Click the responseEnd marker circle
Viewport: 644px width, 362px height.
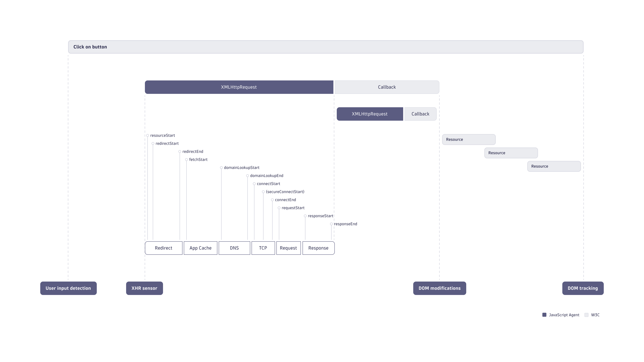coord(331,224)
